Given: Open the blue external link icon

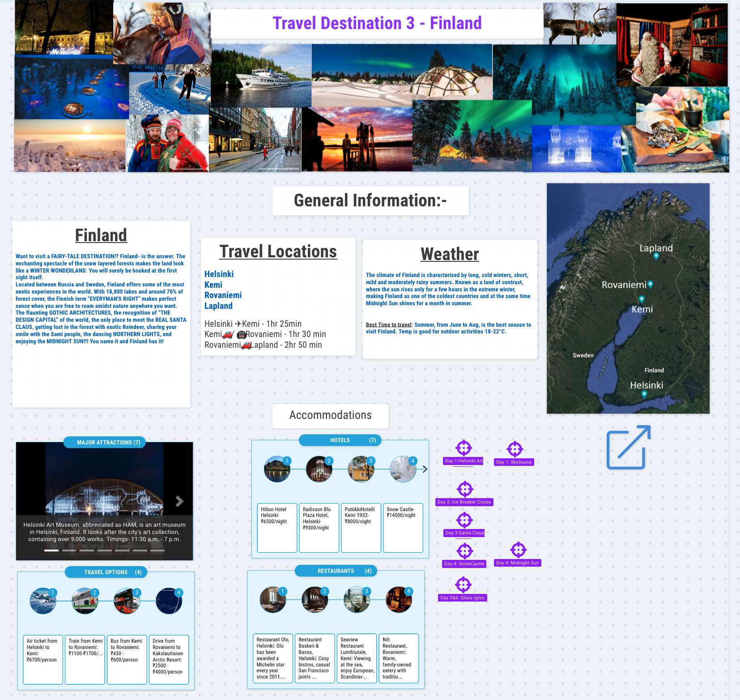Looking at the screenshot, I should 628,448.
